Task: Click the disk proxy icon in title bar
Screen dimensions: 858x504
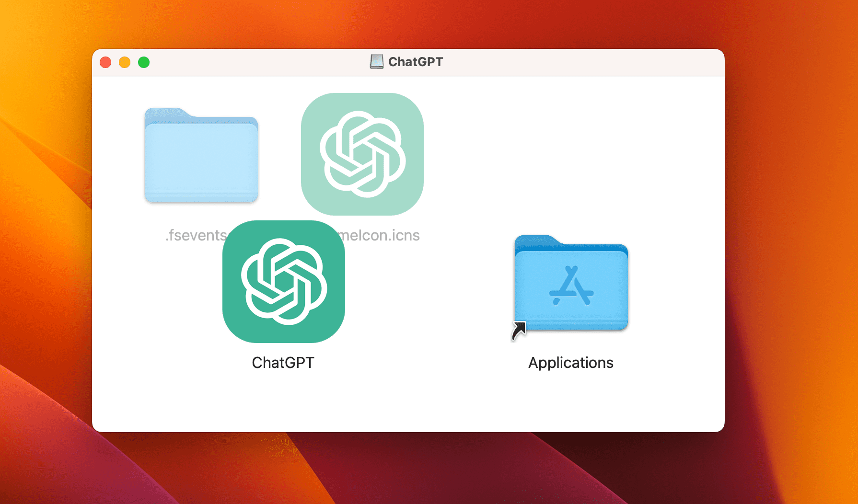Action: 377,62
